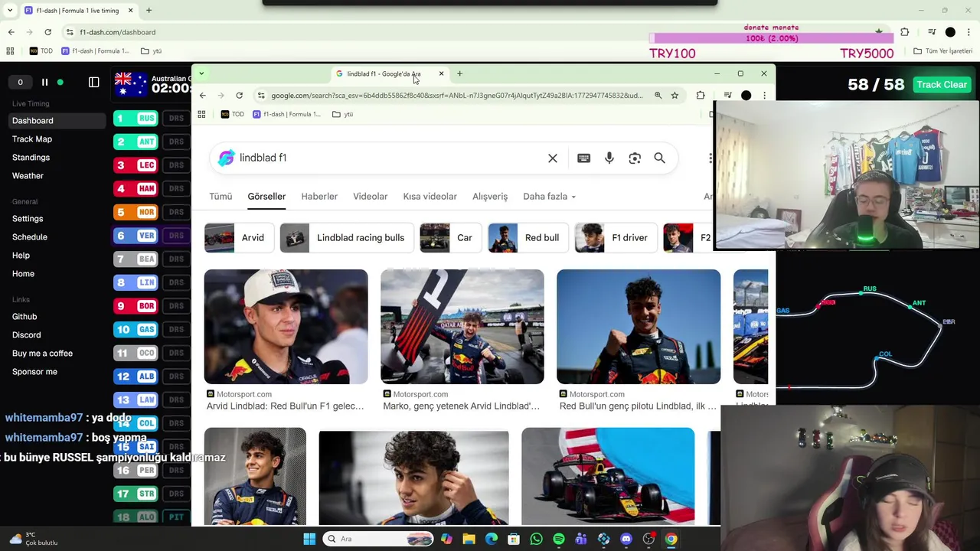Go to Standings in f1-dash sidebar

coord(31,157)
